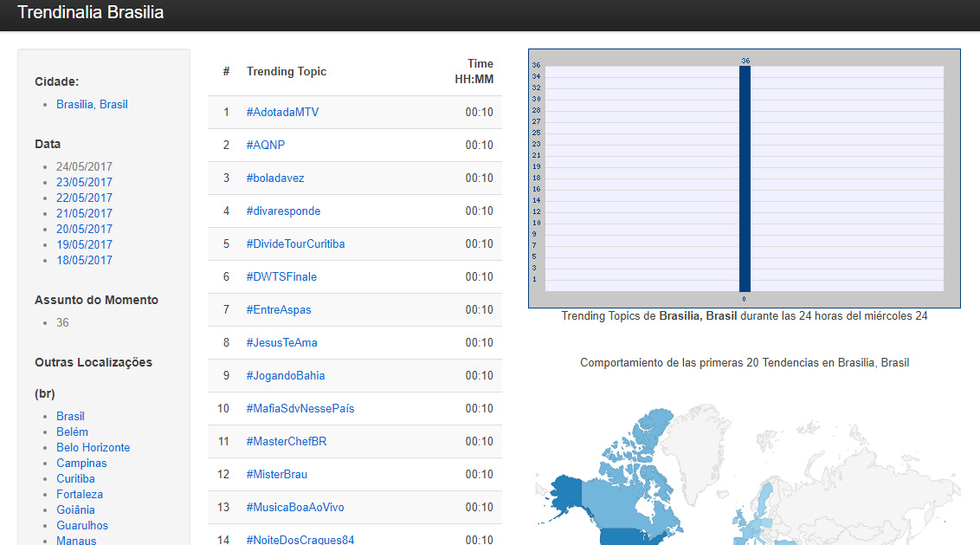This screenshot has height=545, width=980.
Task: Go to Curitiba location trends
Action: tap(75, 479)
